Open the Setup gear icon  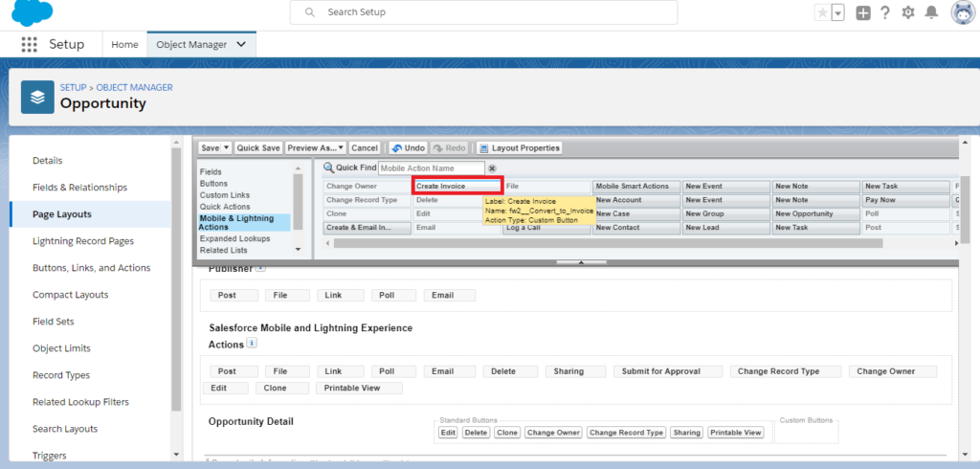click(x=908, y=12)
